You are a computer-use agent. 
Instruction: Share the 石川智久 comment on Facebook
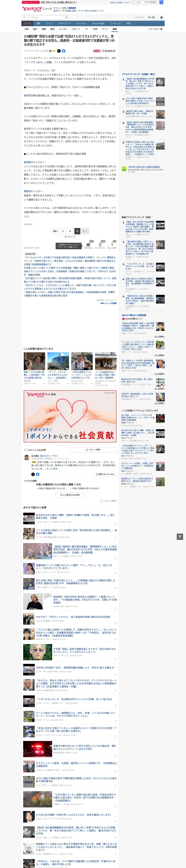(38, 475)
